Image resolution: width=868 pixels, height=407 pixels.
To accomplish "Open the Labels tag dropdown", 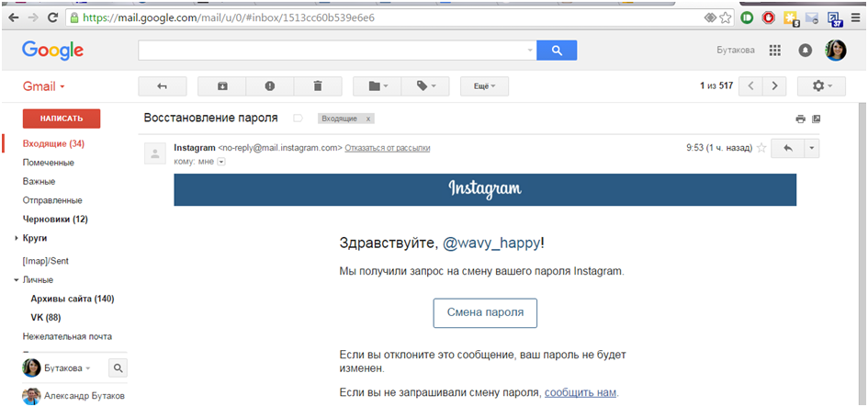I will 425,86.
